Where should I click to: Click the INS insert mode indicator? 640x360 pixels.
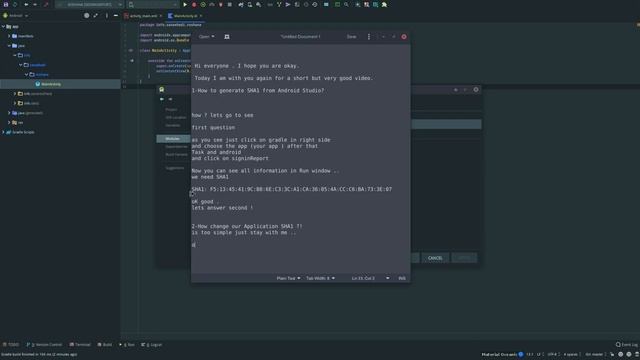[x=402, y=278]
